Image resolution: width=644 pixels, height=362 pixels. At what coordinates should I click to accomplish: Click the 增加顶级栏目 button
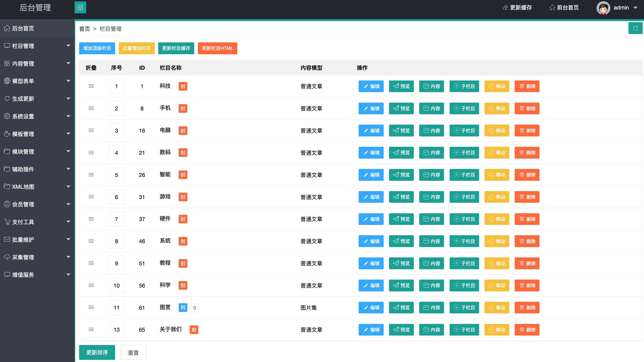(97, 48)
